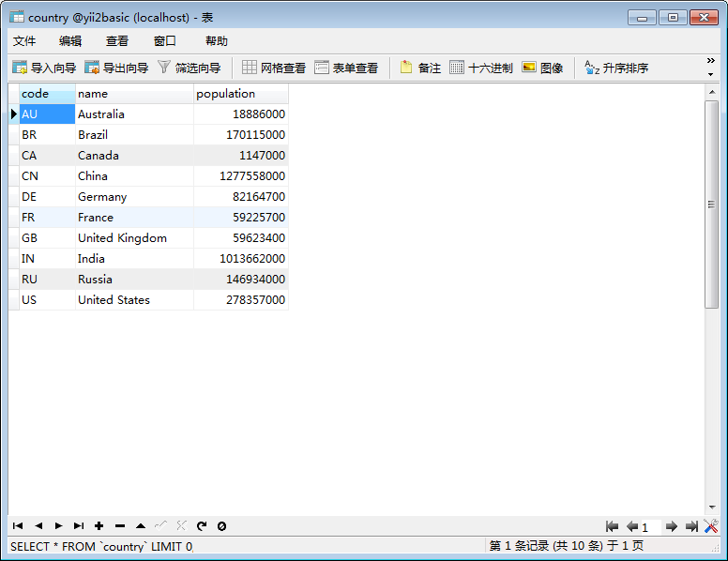
Task: Expand toolbar overflow chevron
Action: tap(710, 61)
